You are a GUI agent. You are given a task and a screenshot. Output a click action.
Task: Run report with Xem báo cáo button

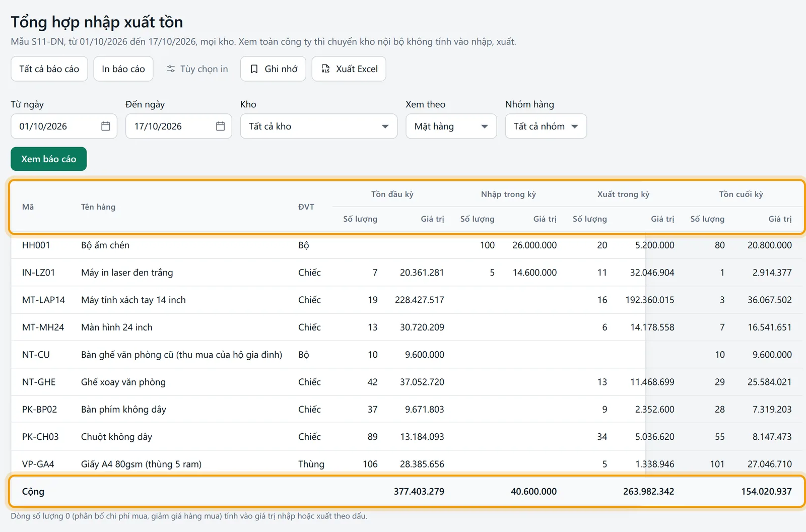coord(49,159)
